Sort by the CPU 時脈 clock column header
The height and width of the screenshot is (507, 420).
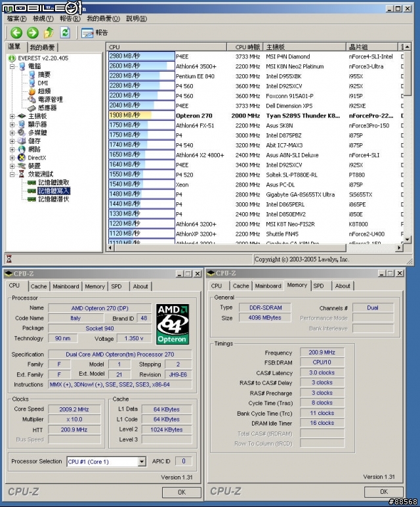pos(245,47)
